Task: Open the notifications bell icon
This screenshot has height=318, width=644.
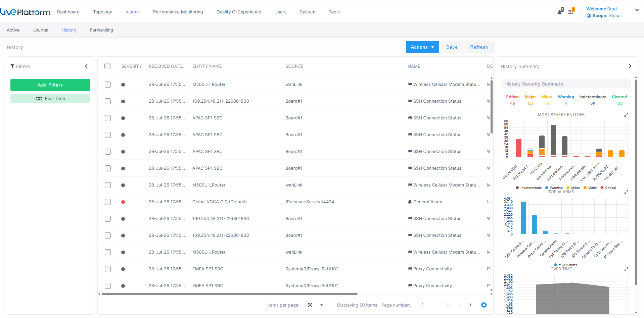Action: pos(560,12)
